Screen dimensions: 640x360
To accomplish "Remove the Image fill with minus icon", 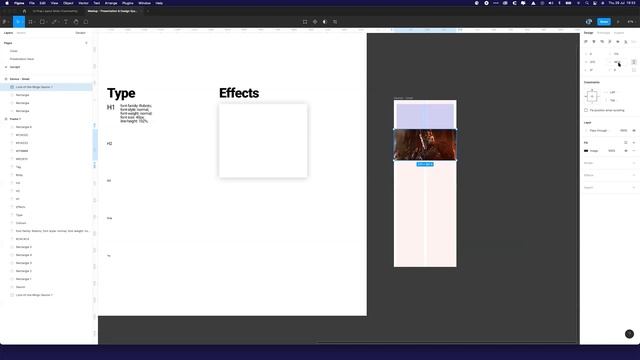I will point(634,151).
